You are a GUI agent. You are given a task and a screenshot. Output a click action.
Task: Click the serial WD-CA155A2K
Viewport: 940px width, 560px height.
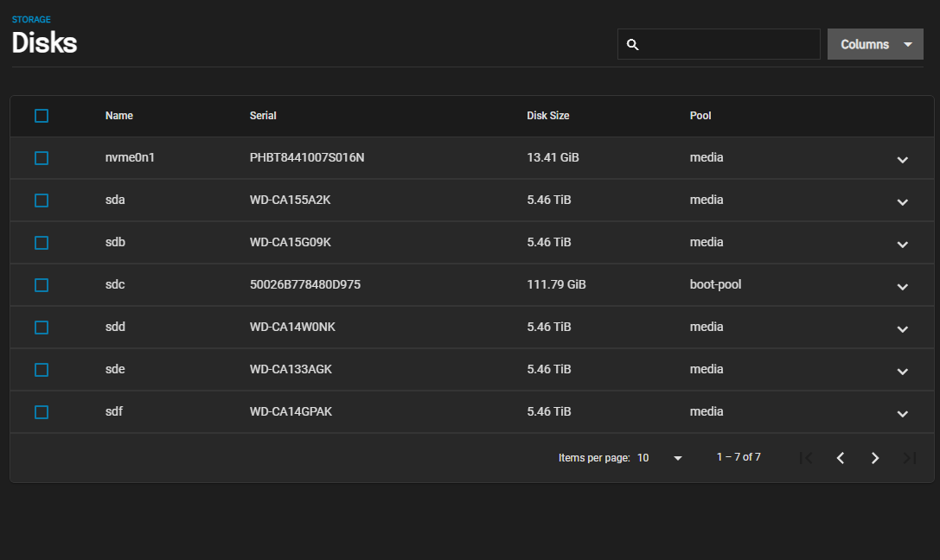click(x=291, y=200)
